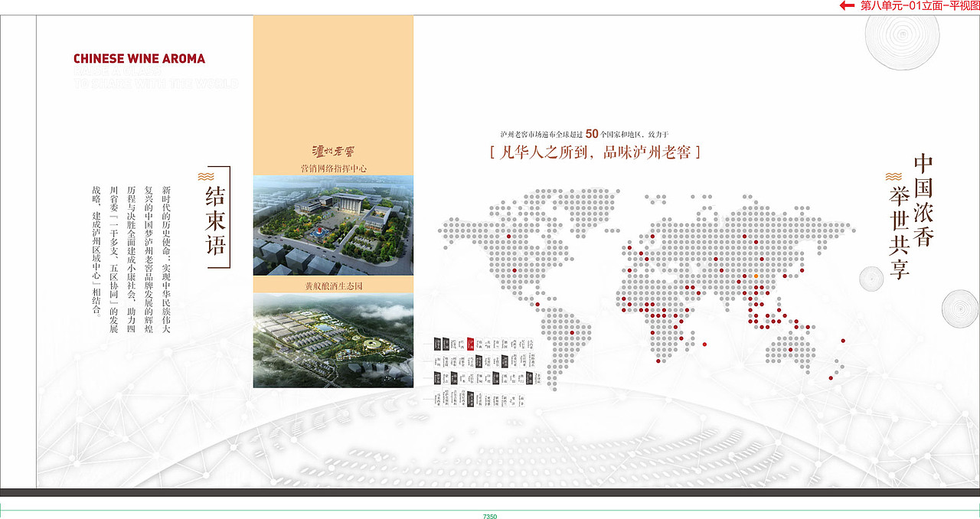This screenshot has height=519, width=980.
Task: Select the slogan 凡华人之所到，品味泸州老窖
Action: (x=594, y=152)
